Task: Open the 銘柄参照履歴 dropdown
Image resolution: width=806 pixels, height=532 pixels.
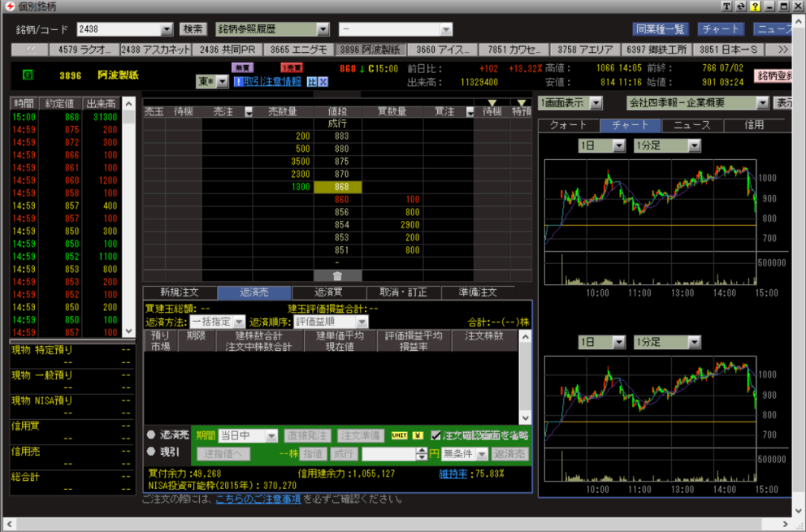Action: [323, 29]
